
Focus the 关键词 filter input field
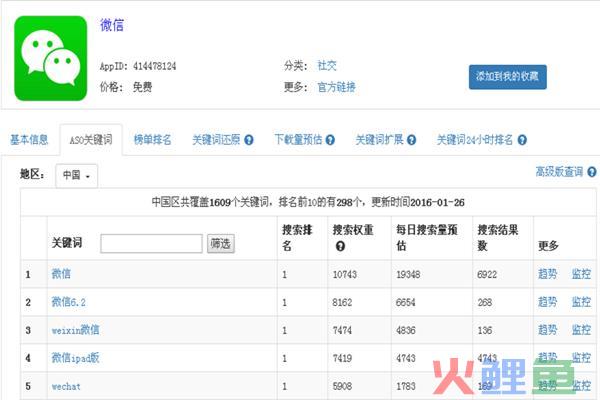(152, 243)
